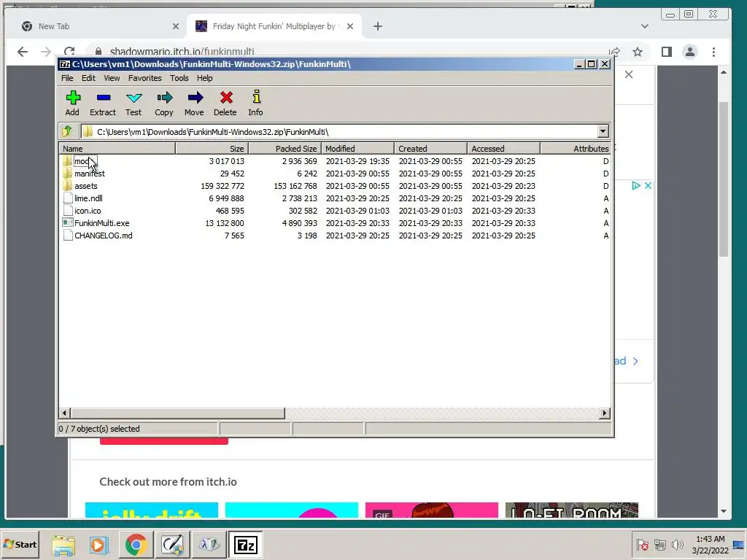Open the Edit menu

point(88,78)
